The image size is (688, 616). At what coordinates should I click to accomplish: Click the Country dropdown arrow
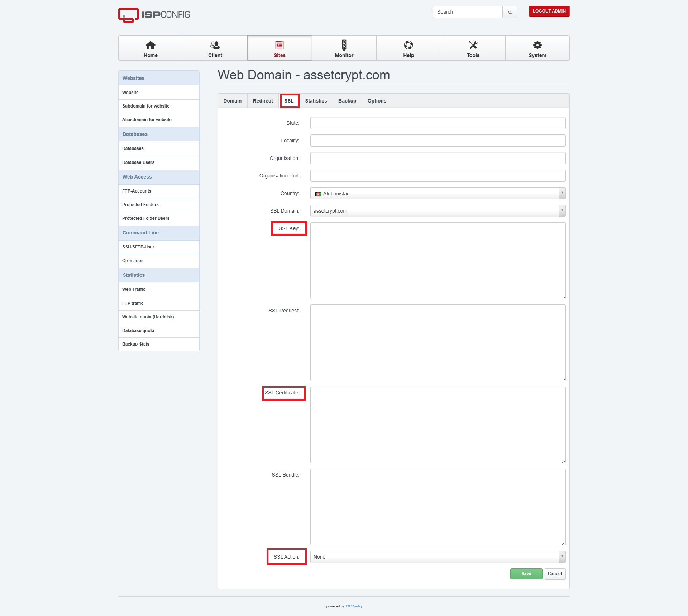pos(562,193)
